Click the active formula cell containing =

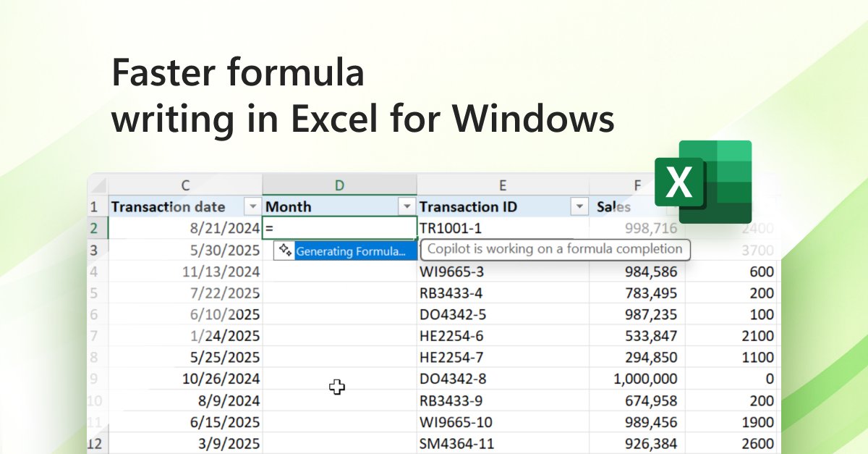(x=340, y=229)
